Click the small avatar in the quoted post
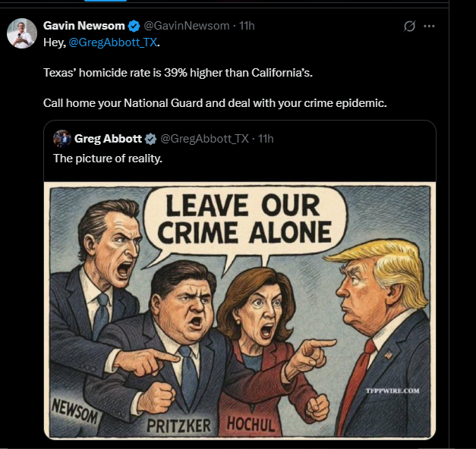 [62, 138]
